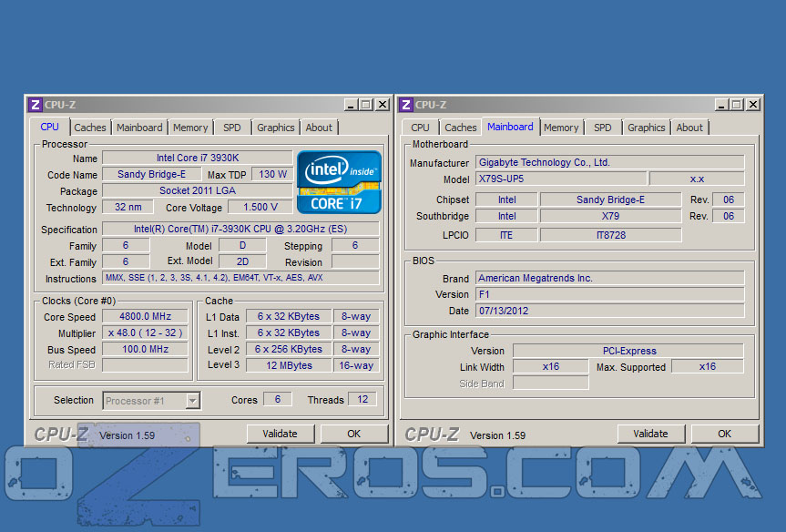Click the Core Voltage value 1.500 V

click(x=260, y=207)
